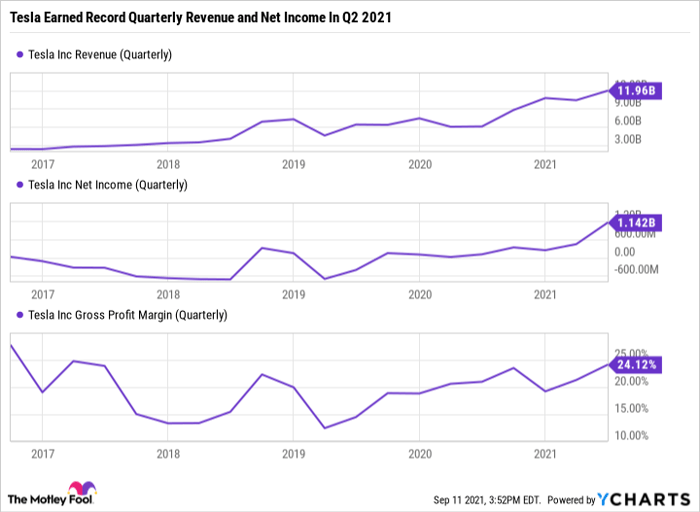Click the '9.00B' revenue axis label
This screenshot has width=700, height=512.
coord(628,103)
